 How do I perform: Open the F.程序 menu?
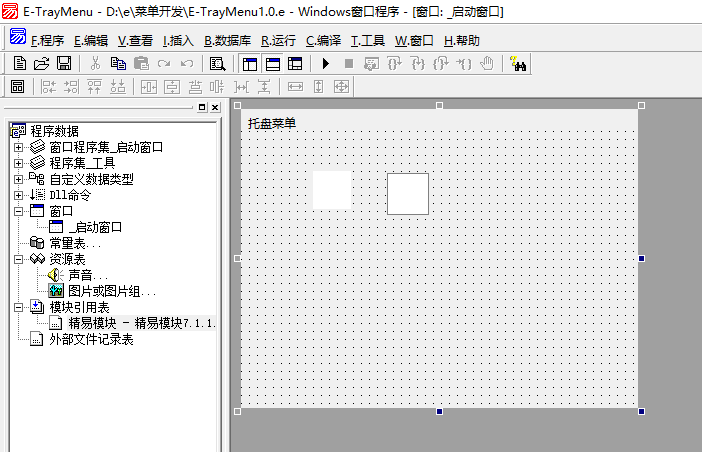pos(47,41)
